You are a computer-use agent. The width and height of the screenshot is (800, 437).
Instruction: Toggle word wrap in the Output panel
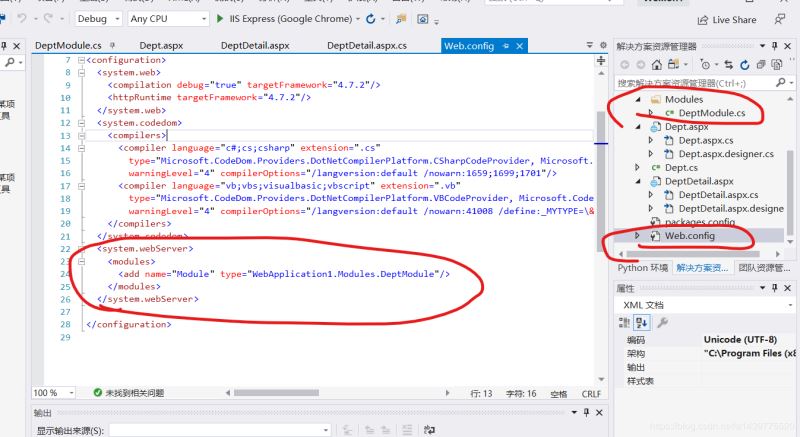click(428, 430)
